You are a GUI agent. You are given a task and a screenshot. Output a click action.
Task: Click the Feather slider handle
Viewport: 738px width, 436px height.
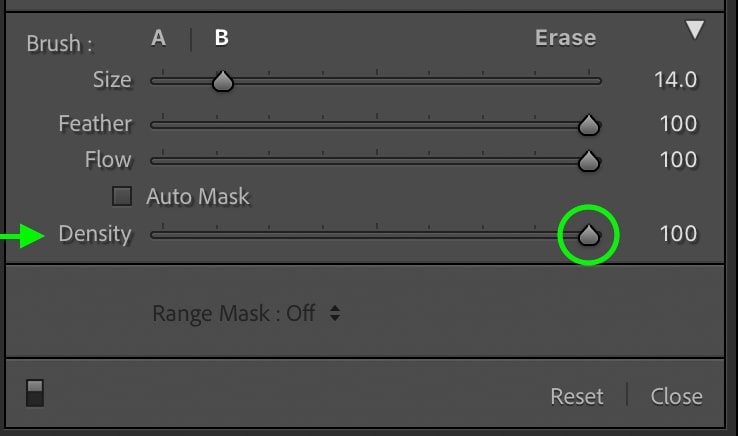589,125
